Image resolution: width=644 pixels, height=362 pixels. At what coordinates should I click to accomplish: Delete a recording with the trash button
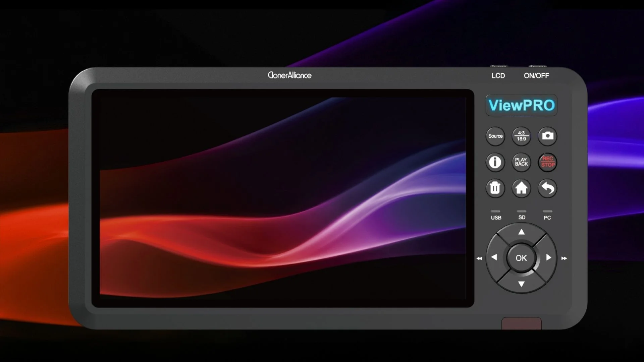pyautogui.click(x=495, y=188)
